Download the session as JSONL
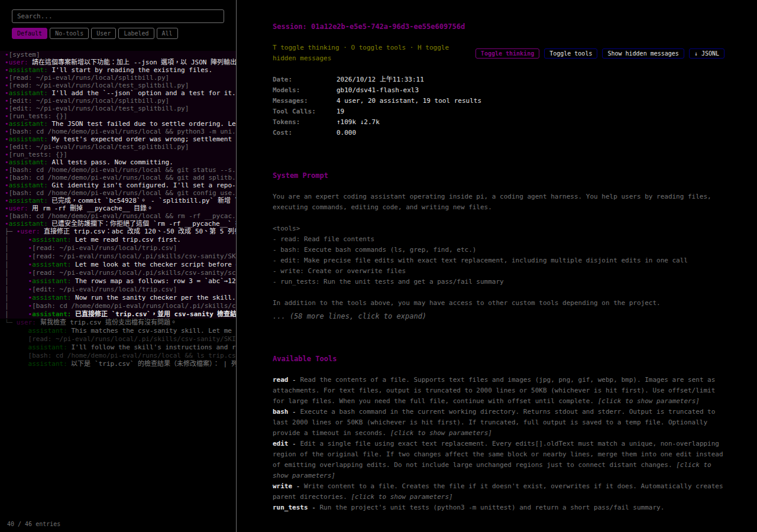 pos(707,53)
